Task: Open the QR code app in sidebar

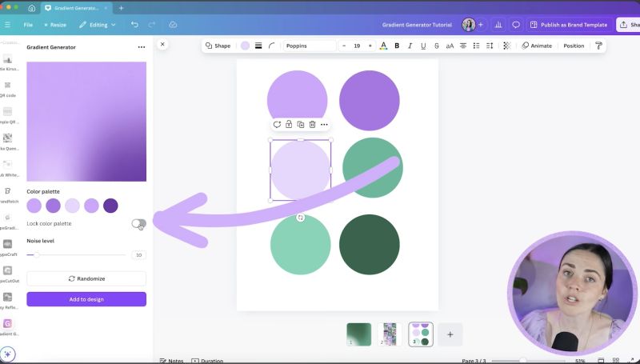Action: 8,89
